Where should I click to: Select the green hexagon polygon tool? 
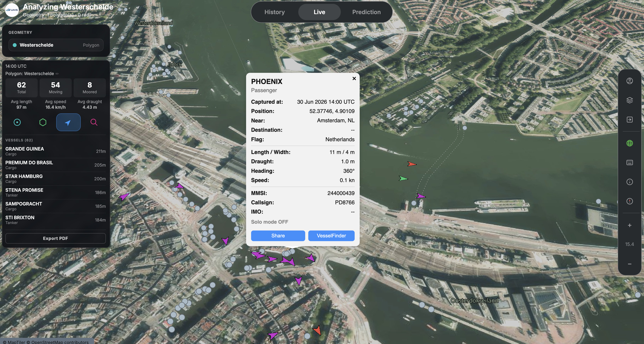(x=43, y=122)
